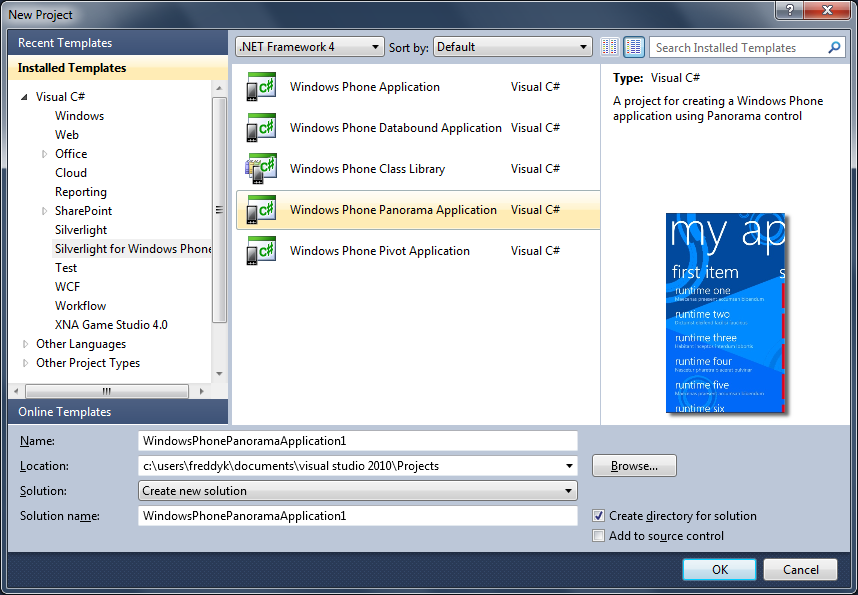Viewport: 858px width, 595px height.
Task: Select the Windows Phone Panorama Application icon
Action: pos(260,210)
